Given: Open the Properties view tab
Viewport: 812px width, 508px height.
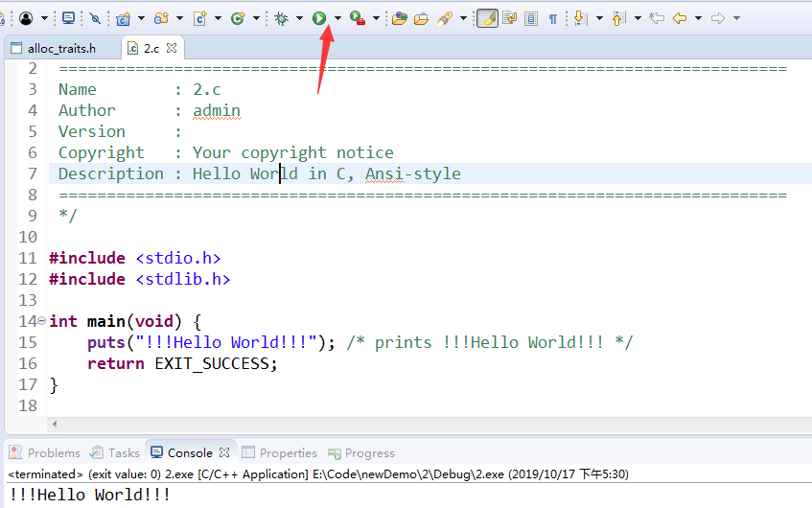Looking at the screenshot, I should [280, 453].
